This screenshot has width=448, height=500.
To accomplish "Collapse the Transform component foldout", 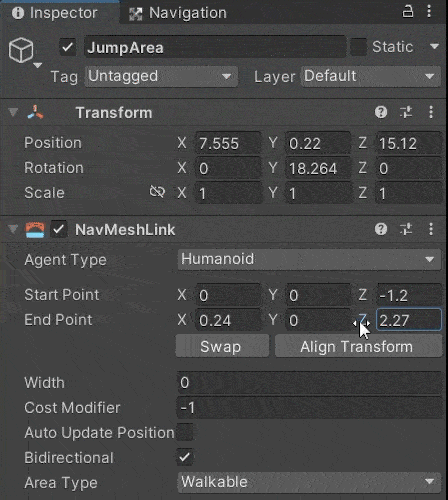I will point(13,112).
